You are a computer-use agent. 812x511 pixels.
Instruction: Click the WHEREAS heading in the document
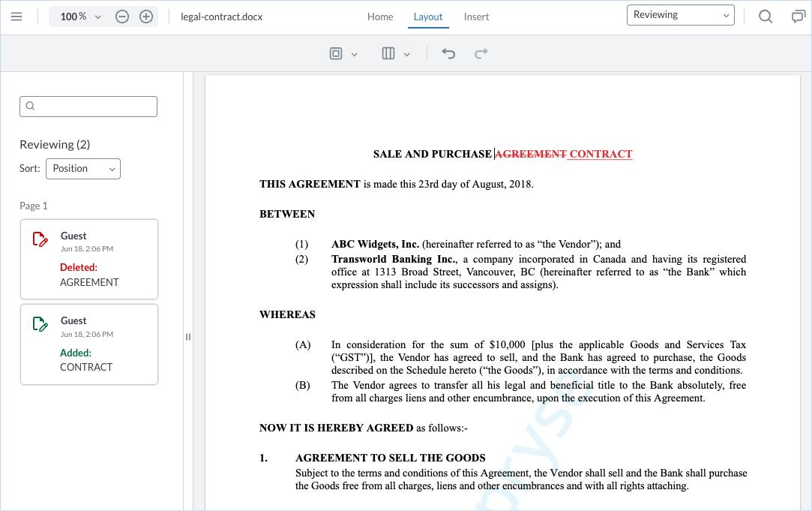287,314
